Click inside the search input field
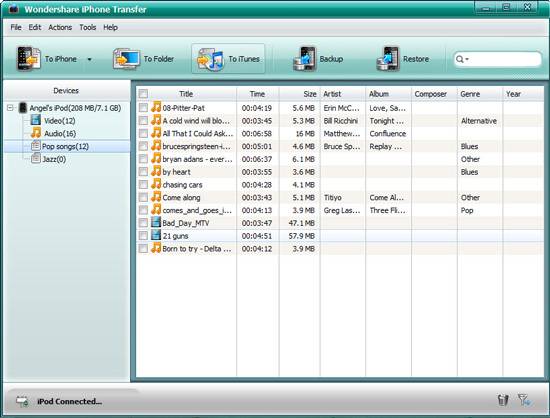550x418 pixels. [505, 59]
